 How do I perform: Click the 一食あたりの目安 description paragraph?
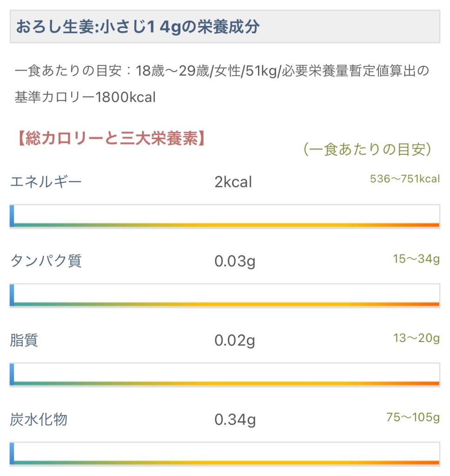[221, 84]
